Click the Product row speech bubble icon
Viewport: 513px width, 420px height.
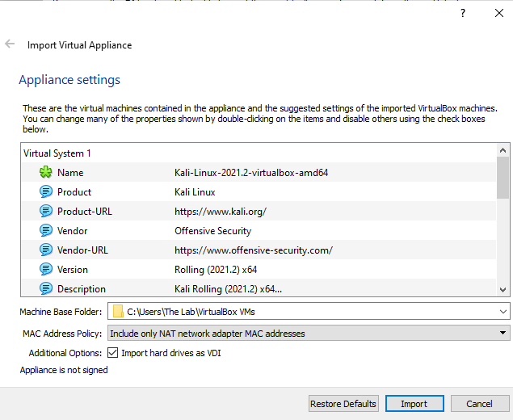[x=46, y=192]
